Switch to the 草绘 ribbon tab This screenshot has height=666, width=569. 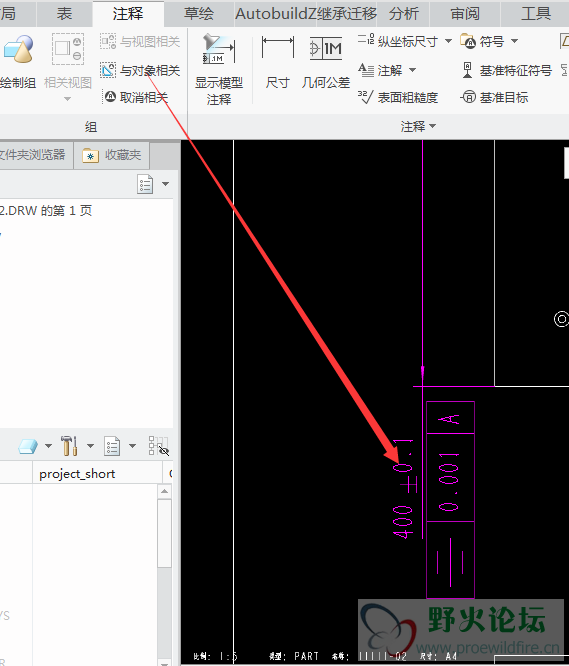coord(199,14)
